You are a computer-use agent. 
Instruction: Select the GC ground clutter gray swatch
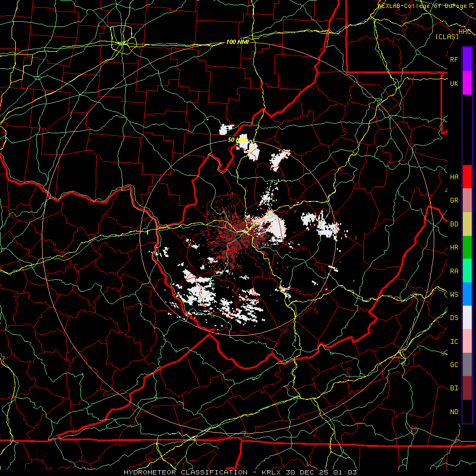[x=467, y=364]
